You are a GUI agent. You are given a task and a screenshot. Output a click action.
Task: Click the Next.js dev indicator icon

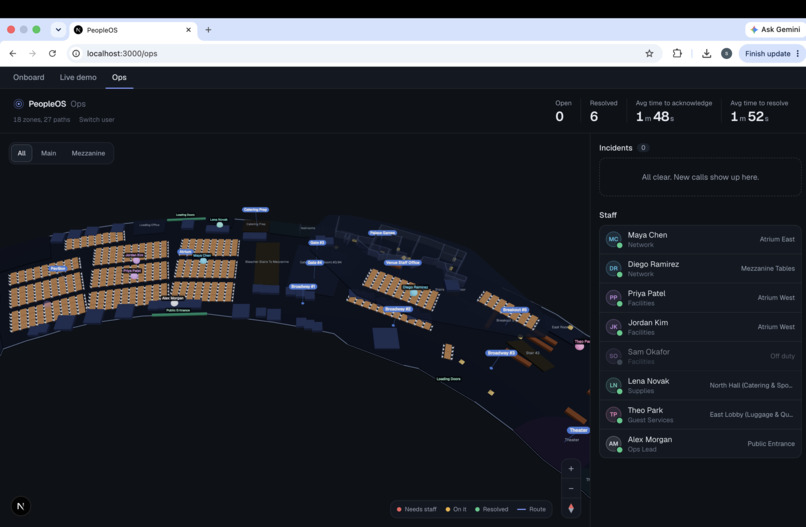[21, 506]
